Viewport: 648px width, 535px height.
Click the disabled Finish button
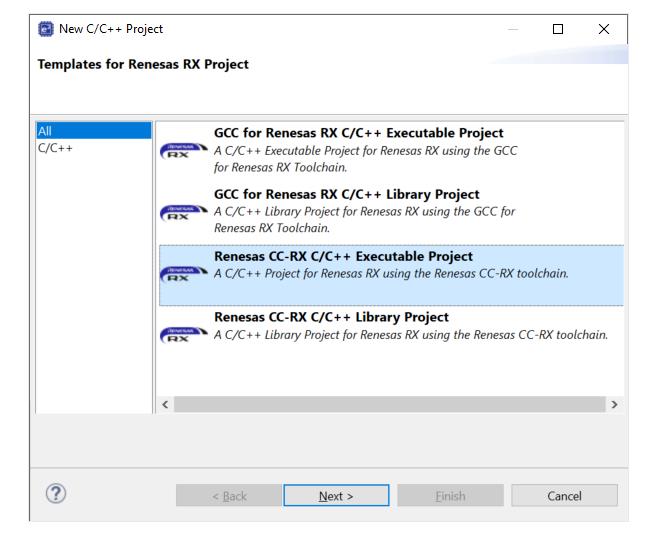[450, 495]
